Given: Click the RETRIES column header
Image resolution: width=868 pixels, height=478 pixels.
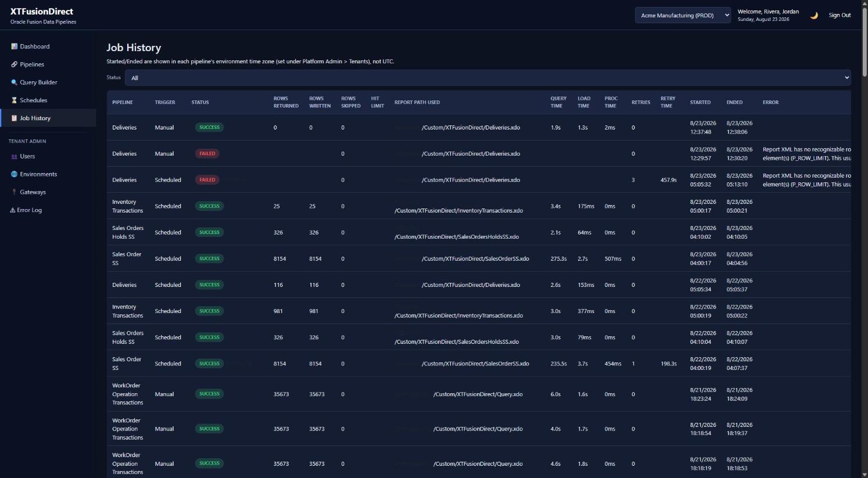Looking at the screenshot, I should pos(641,102).
